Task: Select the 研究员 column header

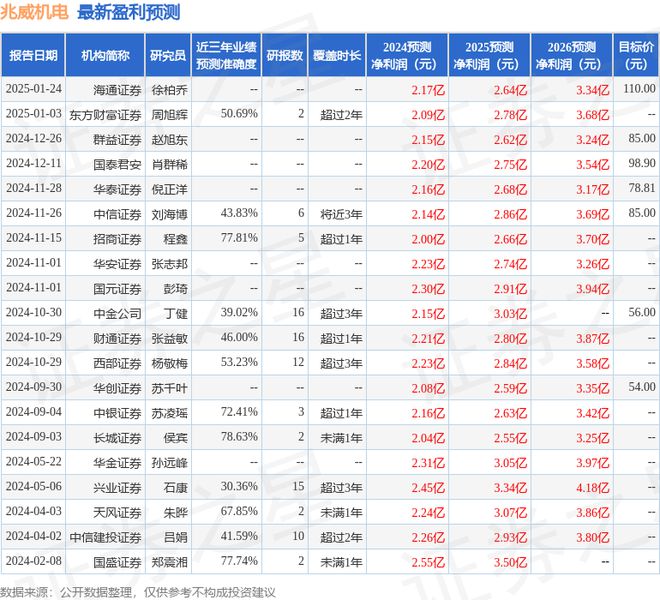Action: 168,55
